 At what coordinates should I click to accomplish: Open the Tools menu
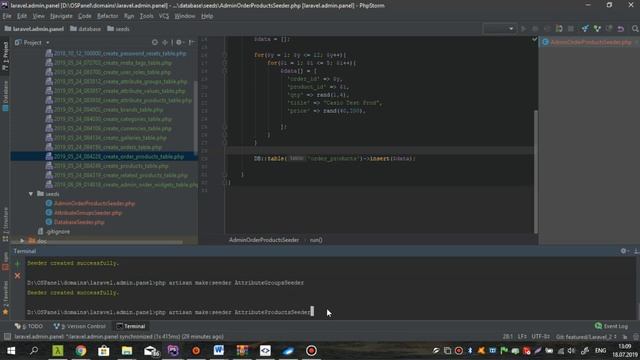[x=147, y=16]
